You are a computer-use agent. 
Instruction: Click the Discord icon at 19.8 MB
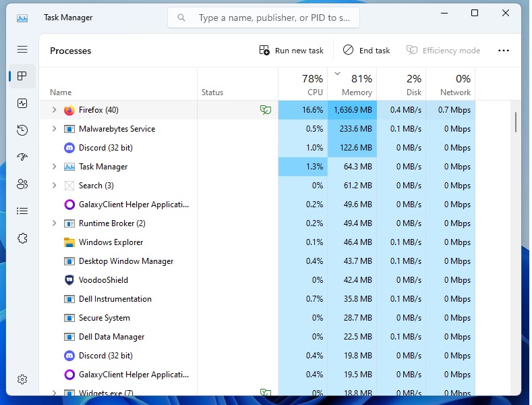[69, 356]
